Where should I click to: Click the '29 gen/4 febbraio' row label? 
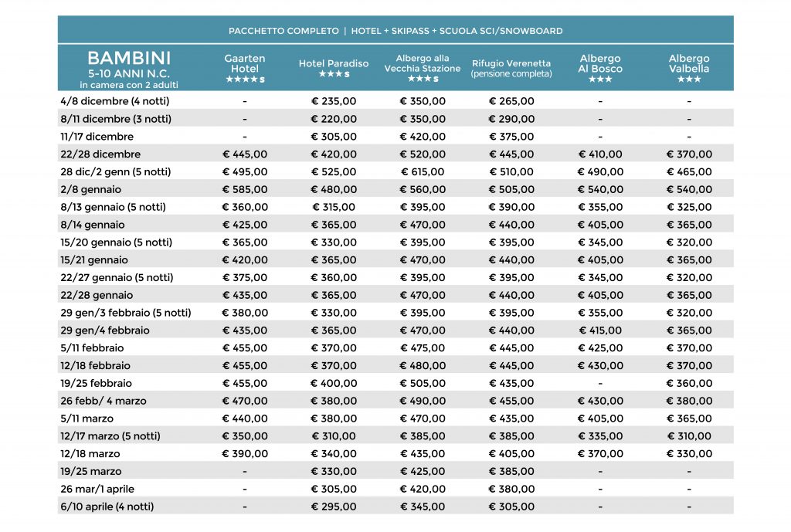click(105, 330)
